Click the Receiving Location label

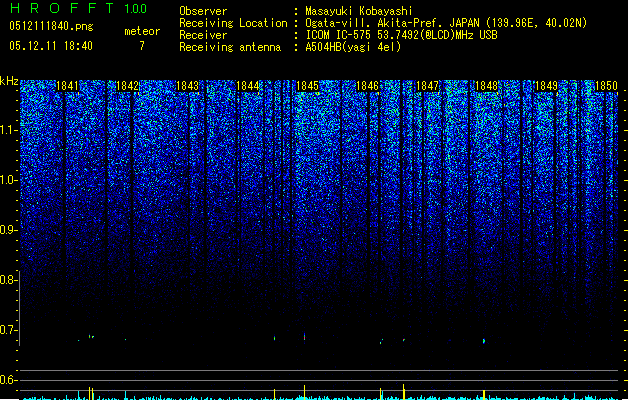[x=233, y=23]
